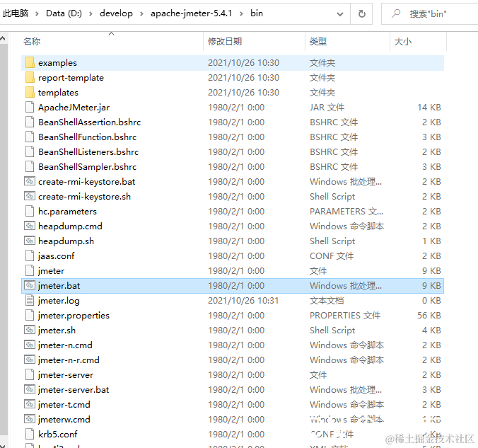Select the BeanShellAssertion.bshrc file icon
Image resolution: width=478 pixels, height=448 pixels.
coord(30,122)
